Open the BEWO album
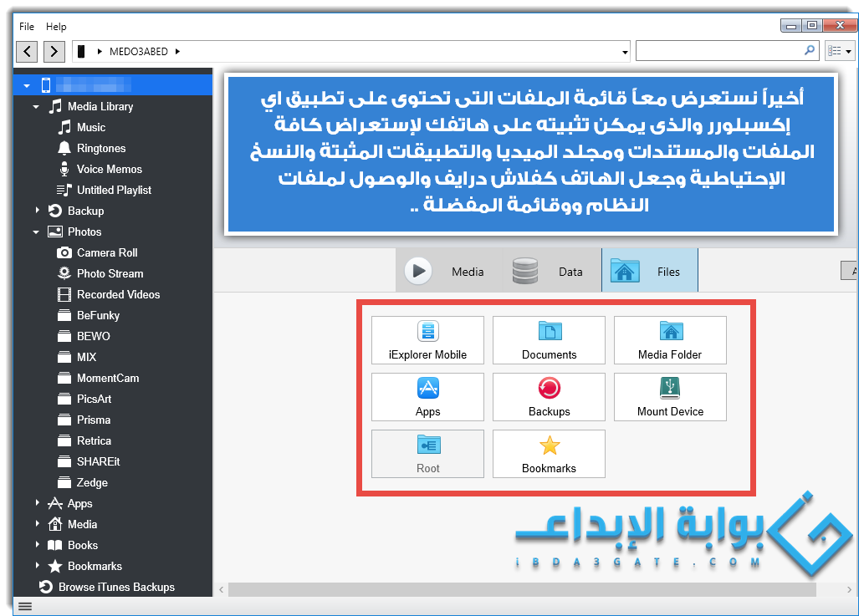The image size is (859, 616). tap(93, 336)
